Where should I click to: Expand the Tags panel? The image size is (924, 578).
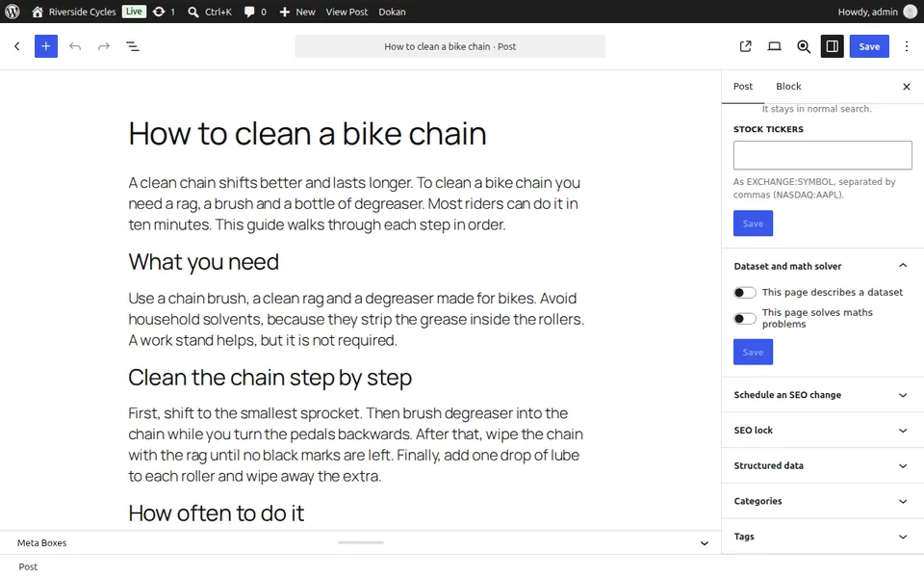coord(823,537)
